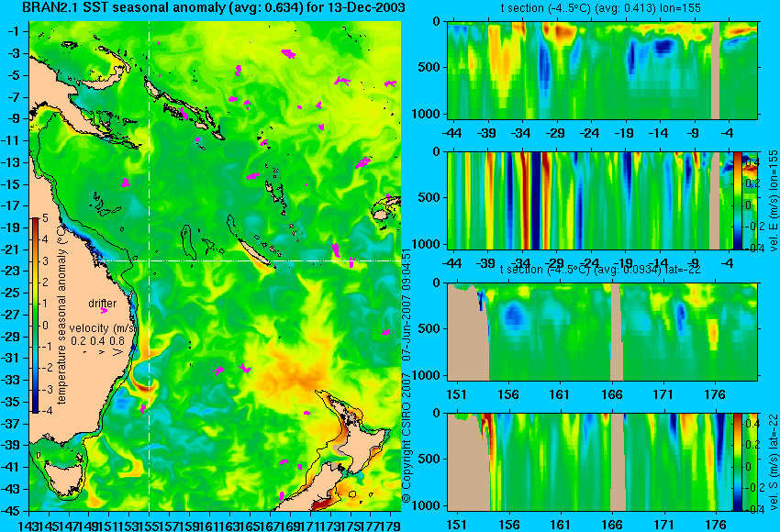780x532 pixels.
Task: Click the '161' tick under the vel. S section
Action: [x=560, y=525]
